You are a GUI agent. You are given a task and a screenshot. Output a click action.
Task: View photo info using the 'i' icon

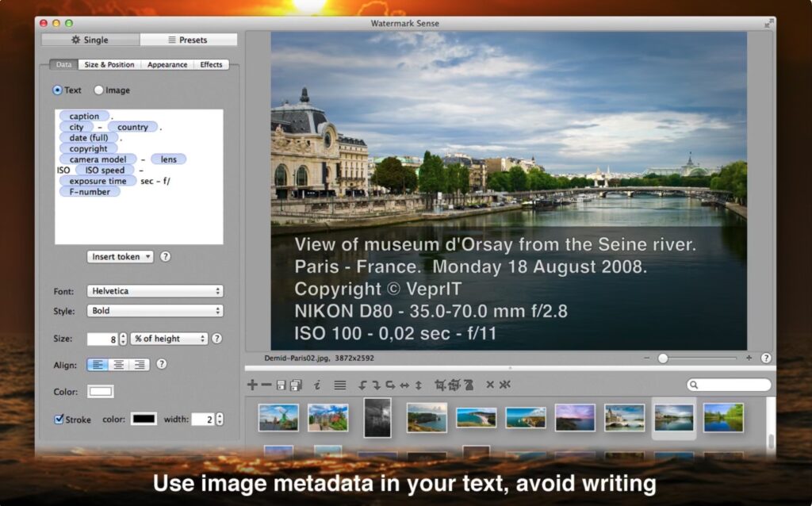click(317, 385)
